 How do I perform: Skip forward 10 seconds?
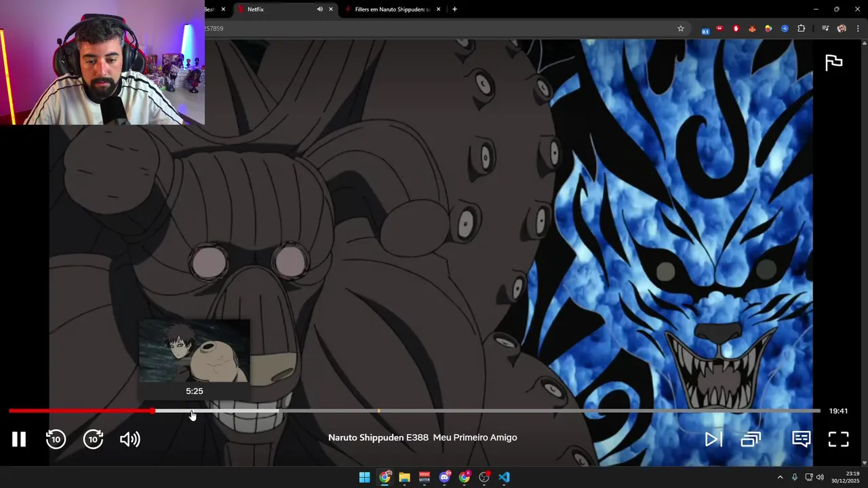(x=93, y=439)
